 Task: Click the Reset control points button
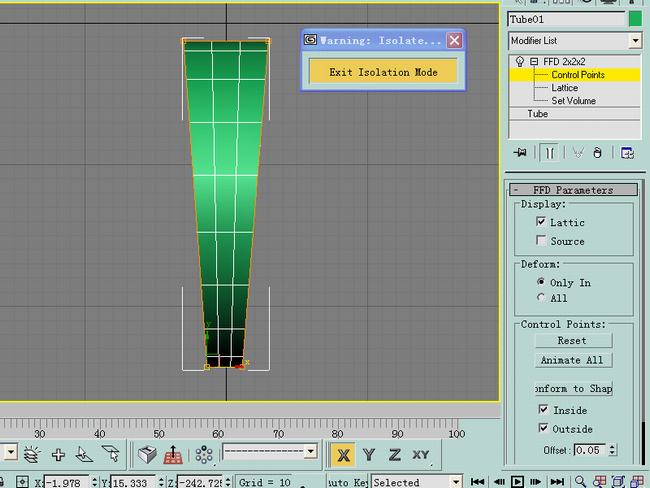(572, 341)
